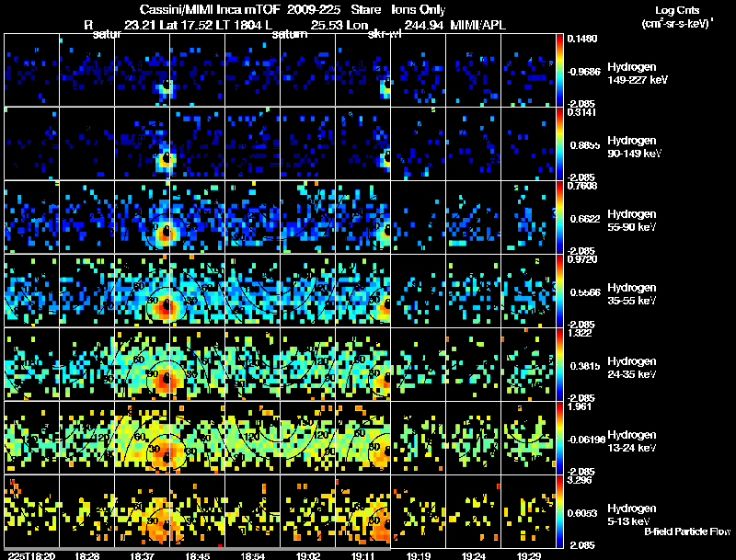The width and height of the screenshot is (736, 560).
Task: Click the Cassini/MIMI Inca mTOF title text
Action: coord(210,9)
